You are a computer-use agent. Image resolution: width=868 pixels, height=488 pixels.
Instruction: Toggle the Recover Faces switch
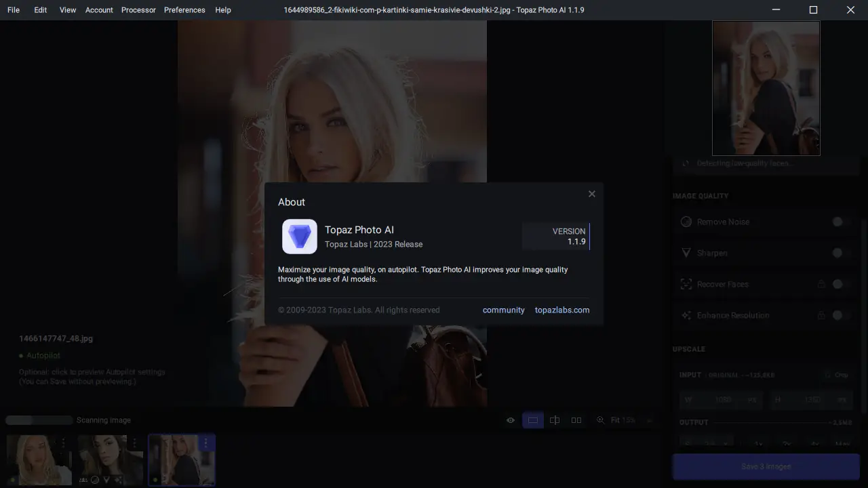tap(841, 284)
